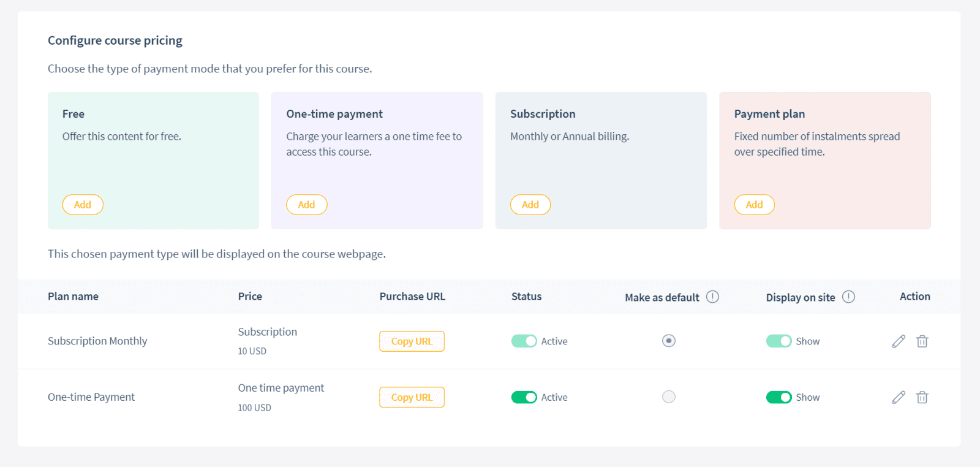Delete the Subscription Monthly plan trash icon

[x=922, y=341]
